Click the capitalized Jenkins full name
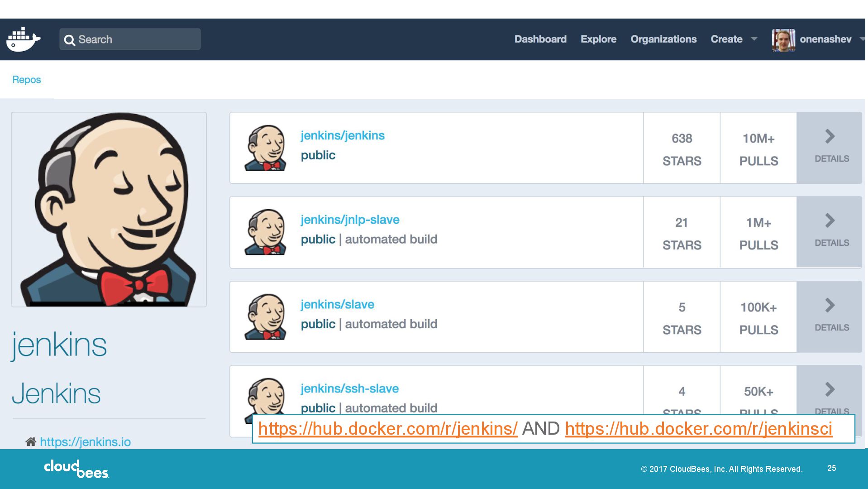The width and height of the screenshot is (868, 489). (x=56, y=393)
